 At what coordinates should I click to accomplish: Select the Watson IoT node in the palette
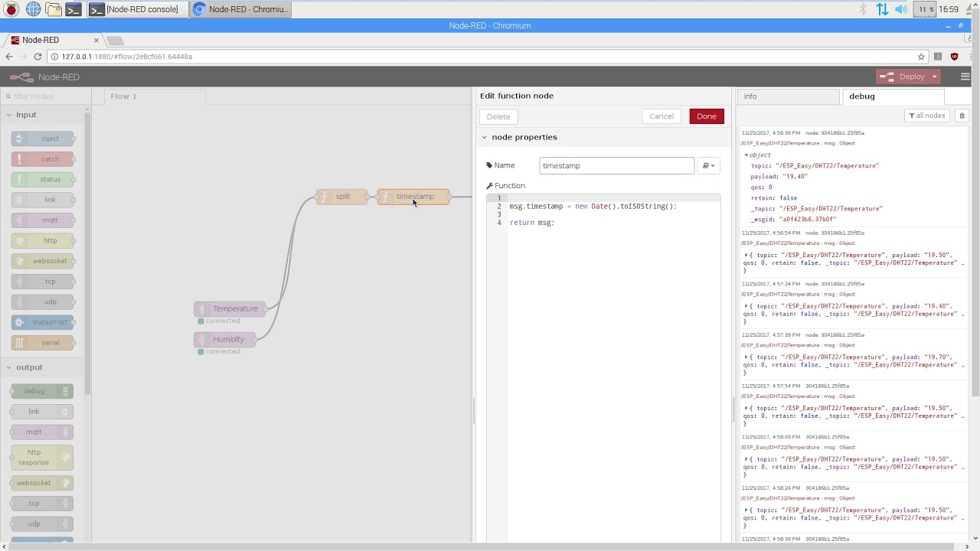click(43, 322)
